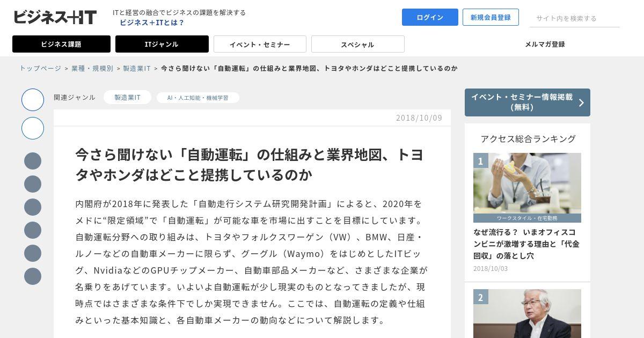Viewport: 644px width, 338px height.
Task: Click the 新規会員登録 button
Action: [x=491, y=17]
